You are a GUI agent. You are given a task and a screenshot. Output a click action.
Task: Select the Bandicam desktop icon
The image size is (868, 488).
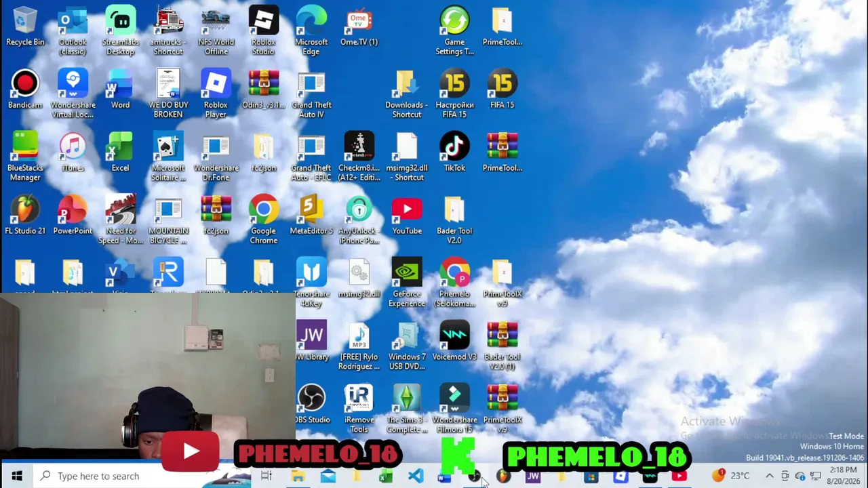(25, 90)
